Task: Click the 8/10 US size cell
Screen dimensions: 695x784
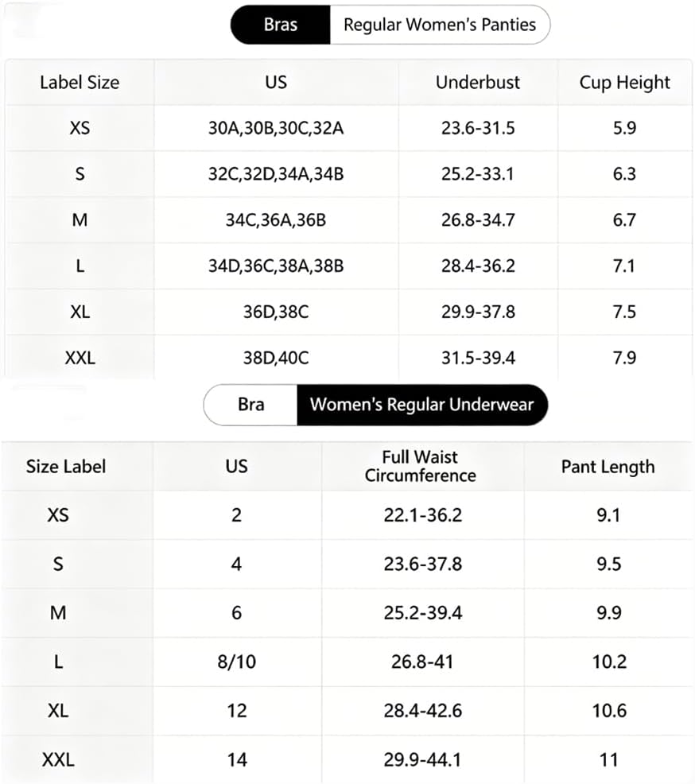Action: 236,662
